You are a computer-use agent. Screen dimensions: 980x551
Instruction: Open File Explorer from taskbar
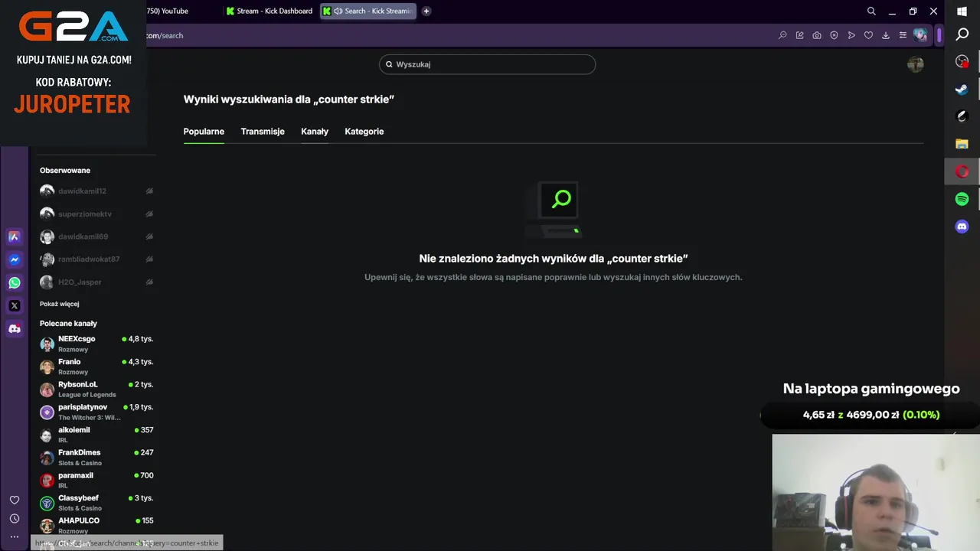coord(962,144)
